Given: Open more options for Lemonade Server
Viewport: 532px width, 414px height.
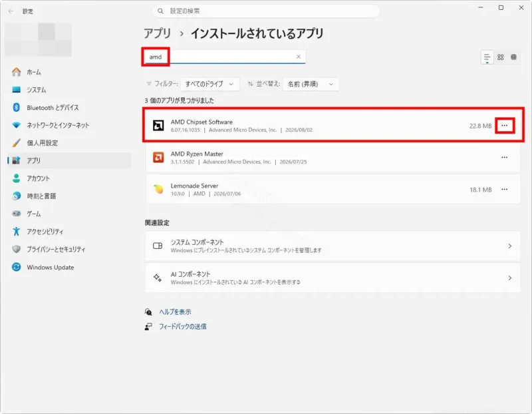Looking at the screenshot, I should [x=505, y=190].
